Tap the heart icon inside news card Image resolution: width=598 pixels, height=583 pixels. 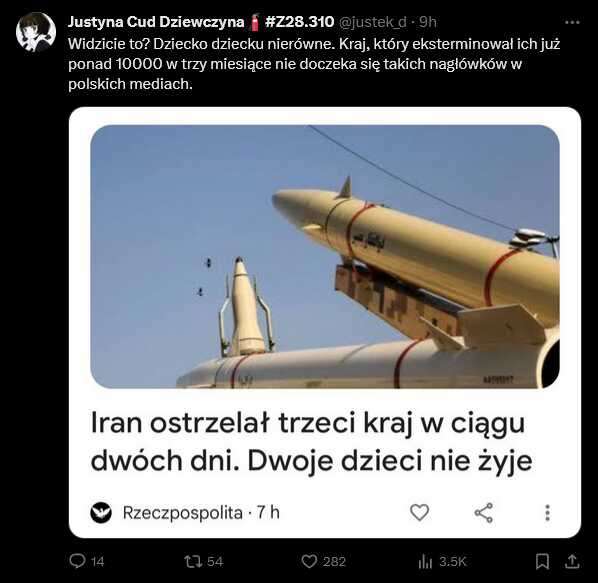(420, 512)
